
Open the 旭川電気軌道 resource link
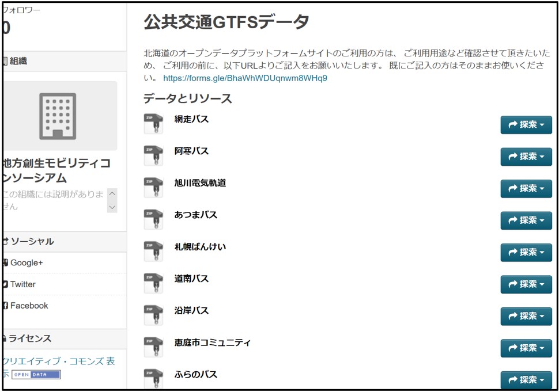tap(200, 183)
